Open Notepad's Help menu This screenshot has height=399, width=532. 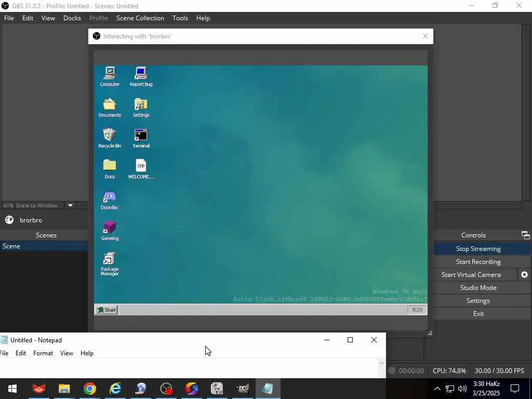click(87, 353)
